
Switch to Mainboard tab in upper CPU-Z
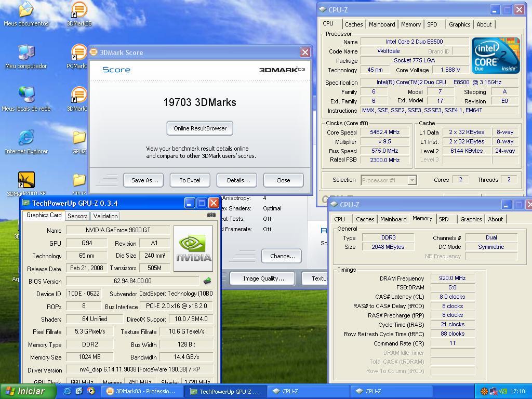pyautogui.click(x=382, y=24)
